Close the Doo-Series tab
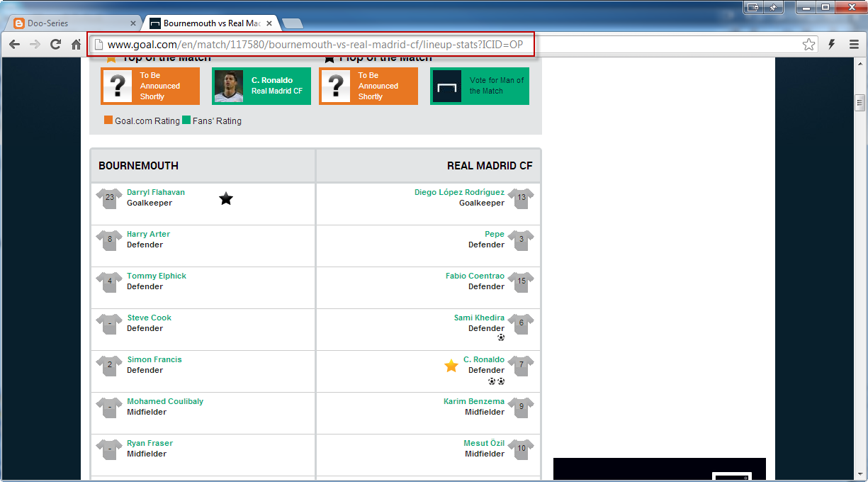The width and height of the screenshot is (868, 482). tap(133, 23)
